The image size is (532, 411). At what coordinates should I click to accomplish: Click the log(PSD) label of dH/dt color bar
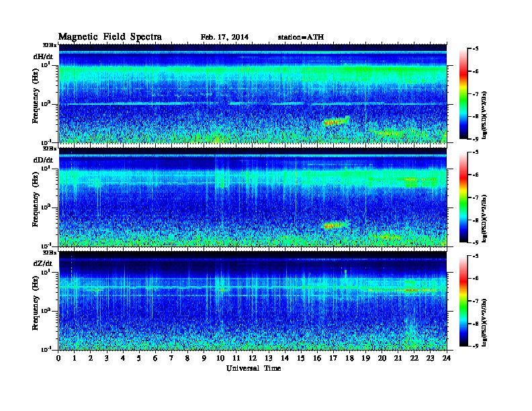tap(485, 115)
